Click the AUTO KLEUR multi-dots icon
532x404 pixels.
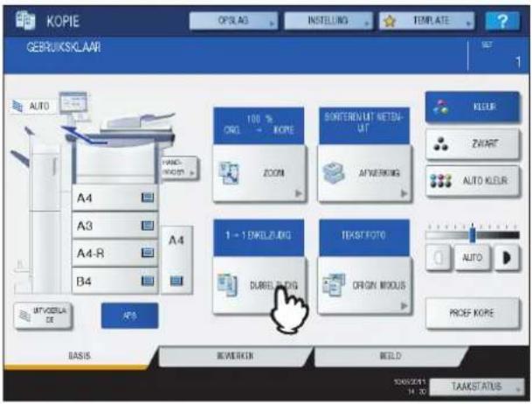tap(441, 181)
